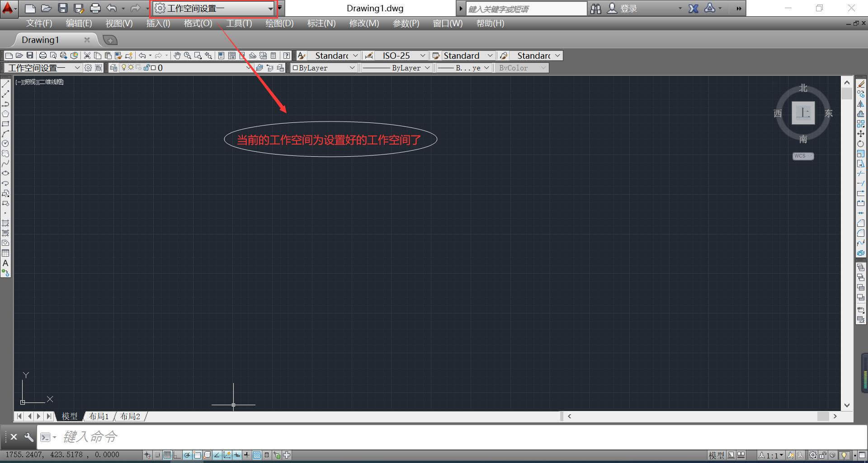Switch to the 布局2 layout tab
The height and width of the screenshot is (463, 868).
[x=130, y=416]
